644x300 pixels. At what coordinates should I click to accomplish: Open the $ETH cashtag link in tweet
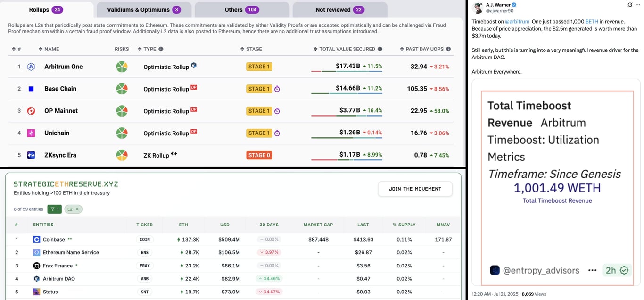click(592, 22)
